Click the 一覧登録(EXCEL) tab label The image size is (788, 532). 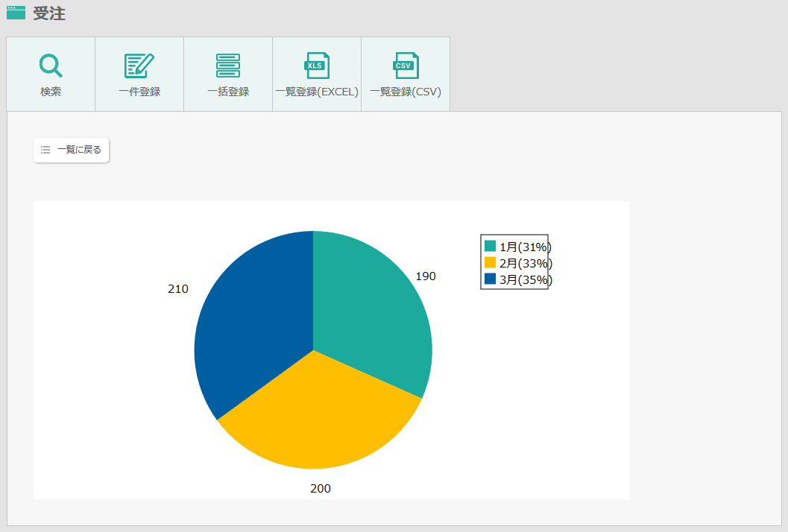(317, 92)
